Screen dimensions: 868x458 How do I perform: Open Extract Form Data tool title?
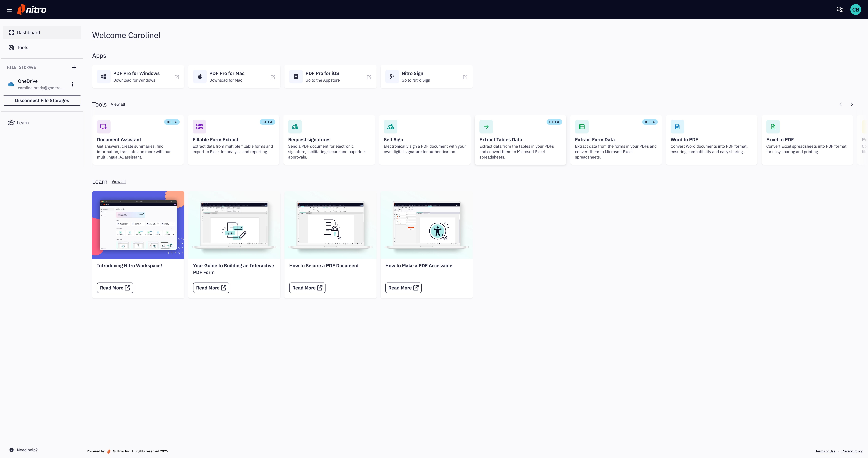[595, 140]
